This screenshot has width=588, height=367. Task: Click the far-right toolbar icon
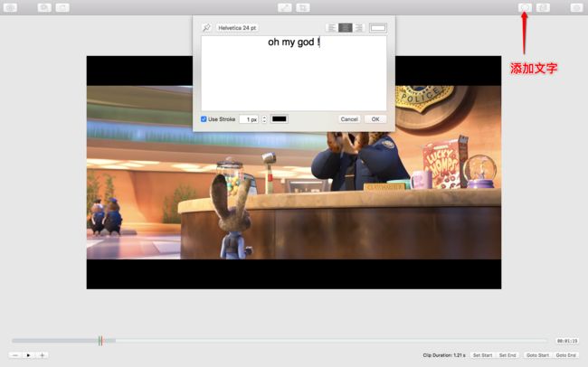pos(576,7)
